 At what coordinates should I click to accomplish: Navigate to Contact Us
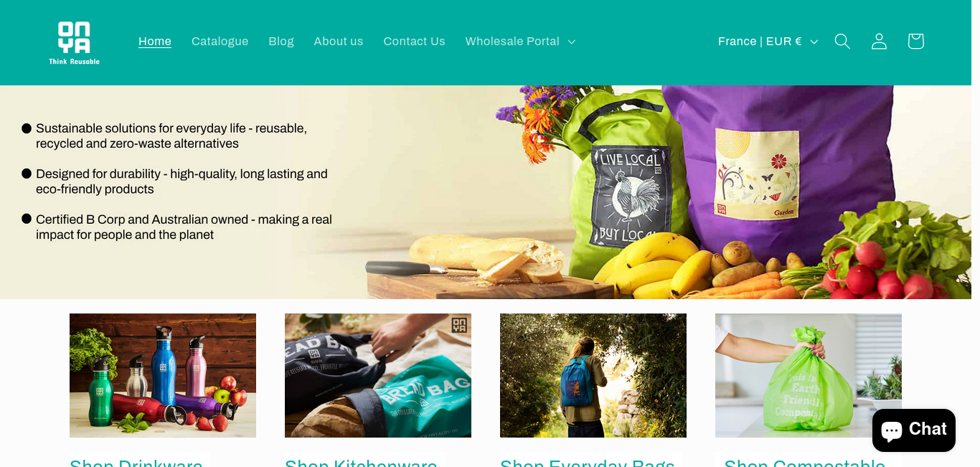tap(415, 42)
